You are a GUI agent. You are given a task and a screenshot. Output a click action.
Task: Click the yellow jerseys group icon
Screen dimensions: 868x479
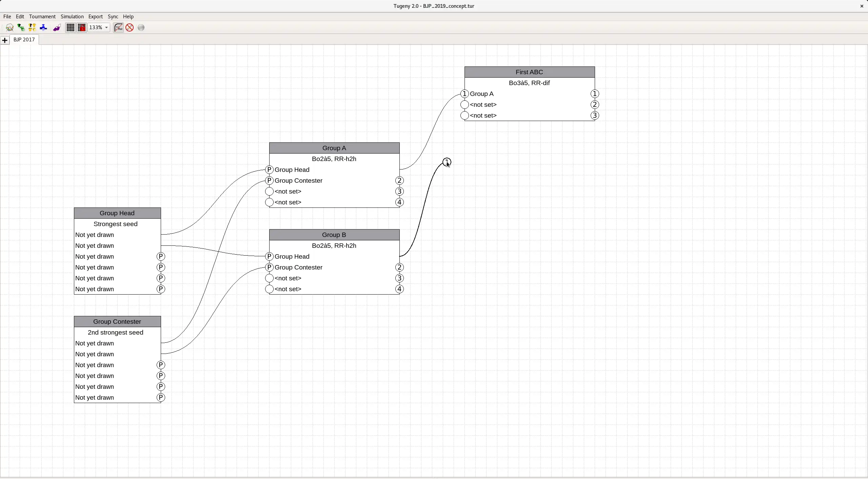click(x=32, y=27)
